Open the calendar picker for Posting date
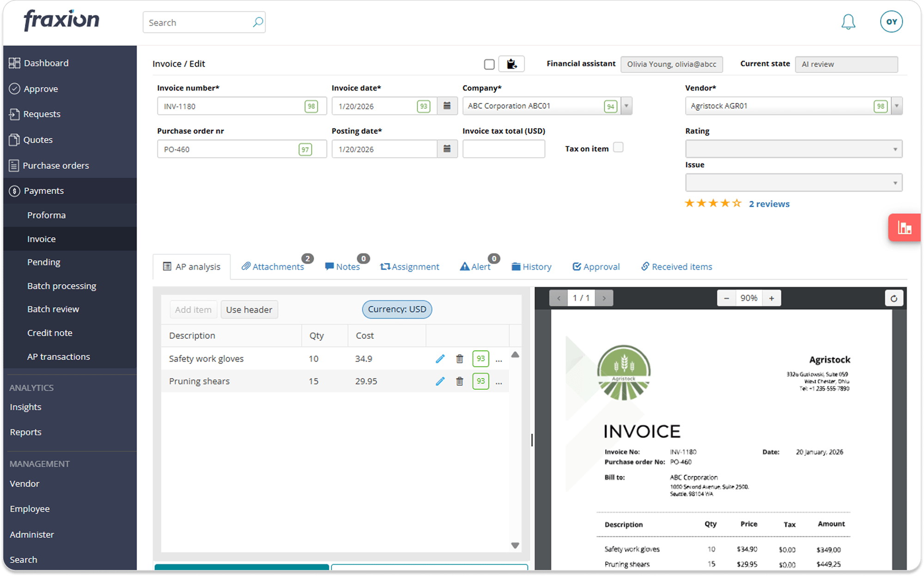Screen dimensions: 924x576 447,149
